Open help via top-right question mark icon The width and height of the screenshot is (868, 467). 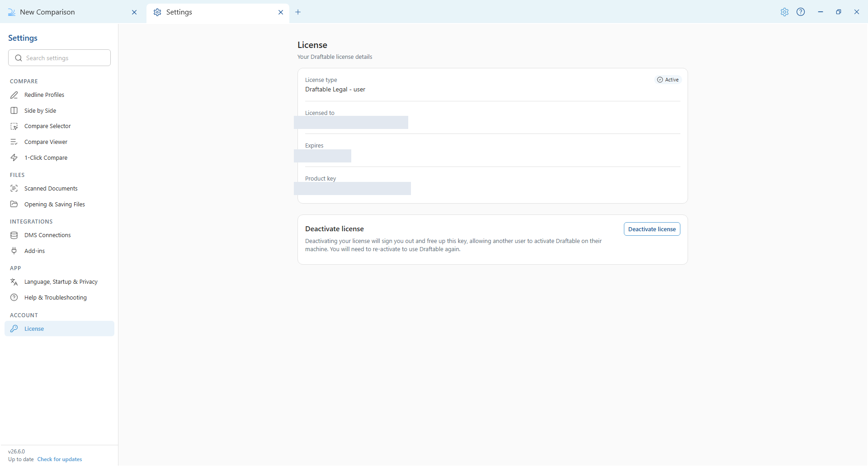(x=801, y=12)
